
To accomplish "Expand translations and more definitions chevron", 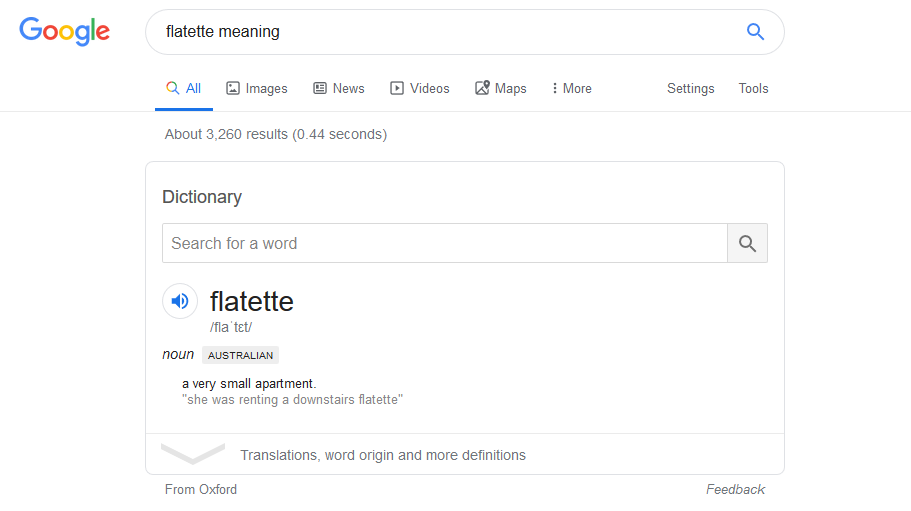I will point(193,454).
